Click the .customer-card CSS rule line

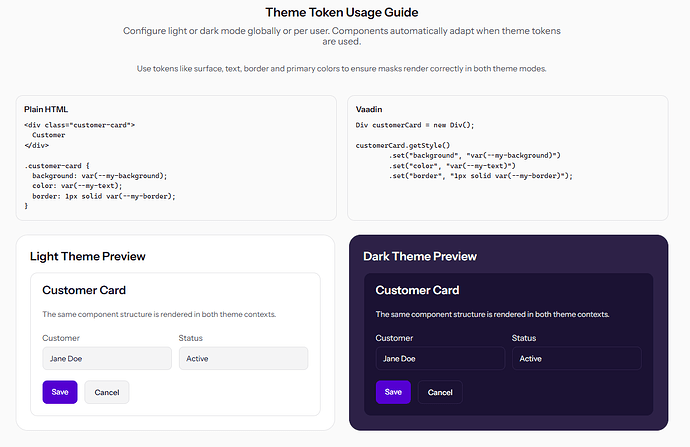57,166
